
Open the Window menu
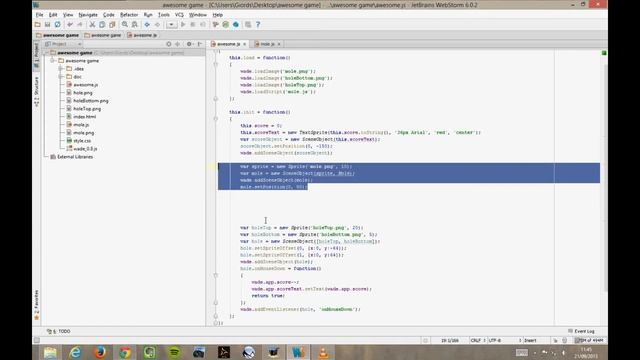coord(198,15)
